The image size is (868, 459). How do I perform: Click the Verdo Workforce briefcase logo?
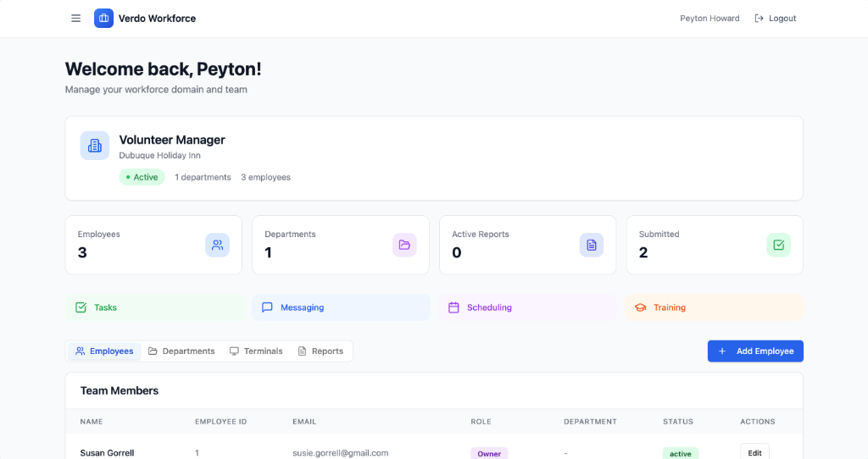103,19
